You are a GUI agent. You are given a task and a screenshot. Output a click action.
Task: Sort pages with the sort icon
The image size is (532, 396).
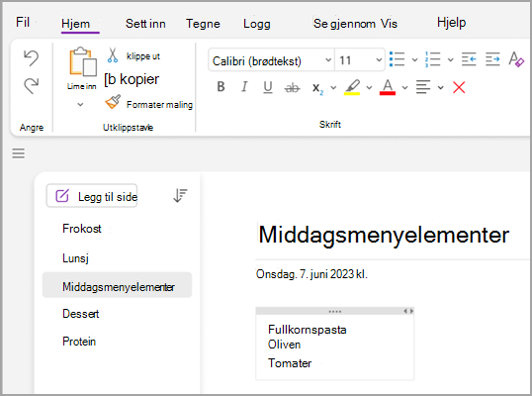180,195
